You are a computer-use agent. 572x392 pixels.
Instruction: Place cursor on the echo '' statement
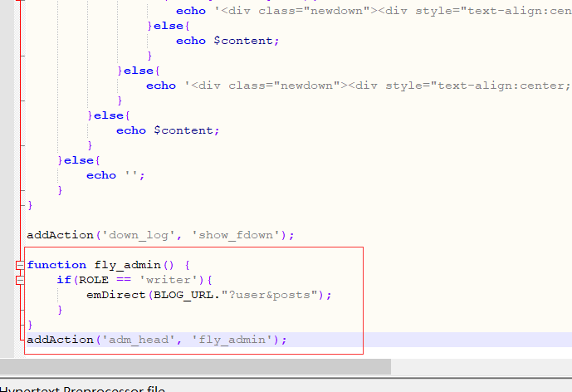point(115,175)
